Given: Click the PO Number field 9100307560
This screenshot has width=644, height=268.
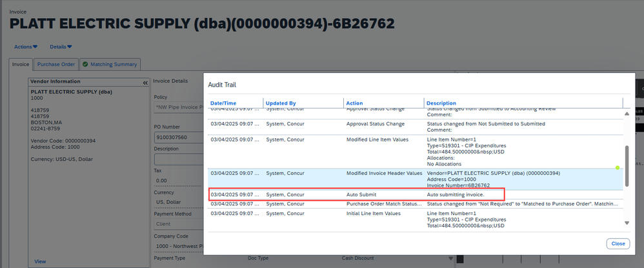Looking at the screenshot, I should click(x=179, y=137).
